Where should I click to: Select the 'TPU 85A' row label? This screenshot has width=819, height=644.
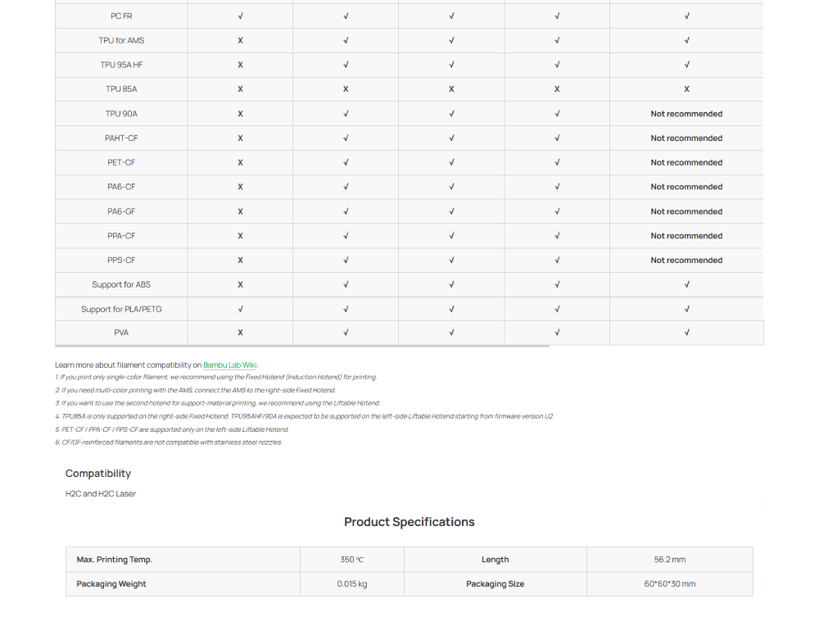pos(121,88)
